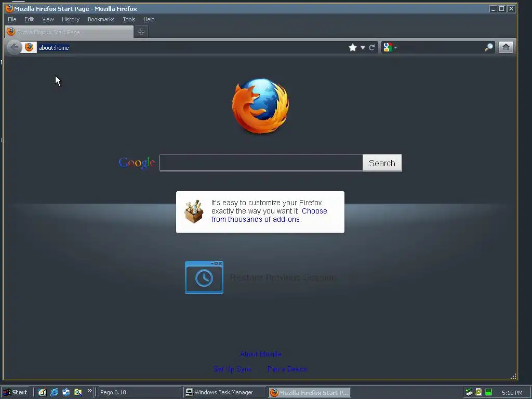Expand quick launch overflow chevron
532x399 pixels.
[89, 391]
